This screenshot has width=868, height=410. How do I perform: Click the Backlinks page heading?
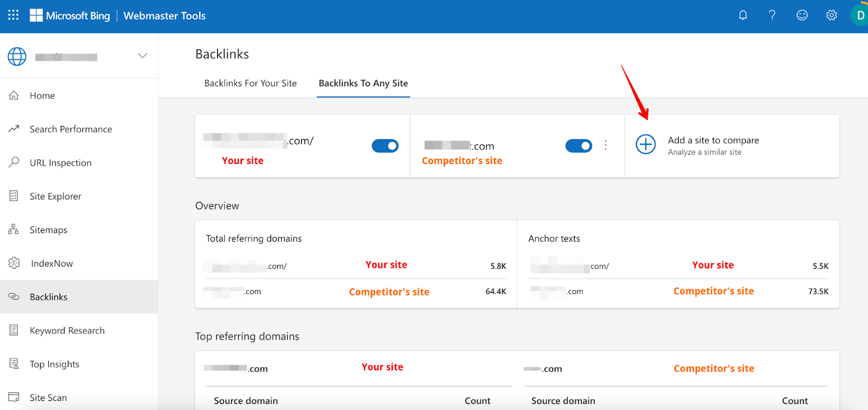[x=222, y=54]
